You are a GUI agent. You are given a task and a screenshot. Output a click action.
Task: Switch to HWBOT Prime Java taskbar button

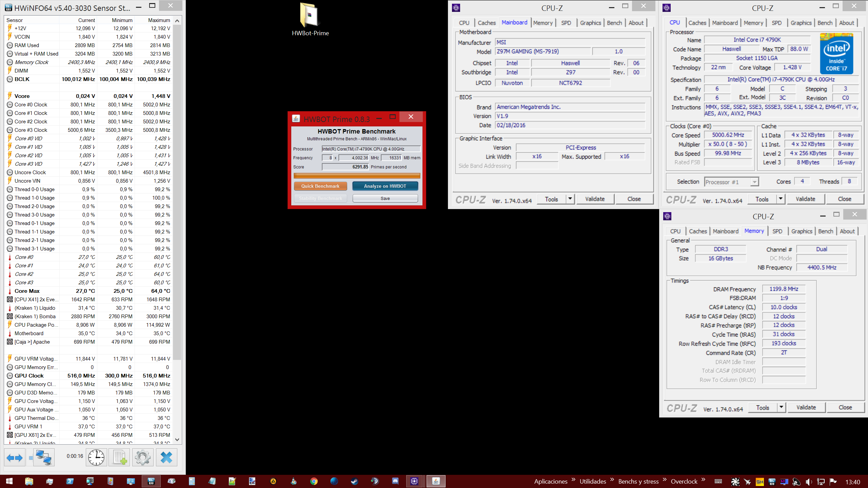tap(436, 481)
